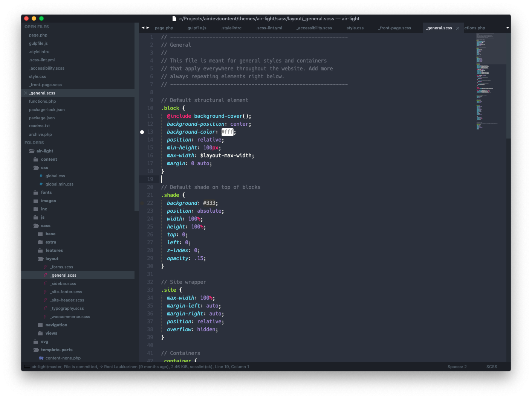Viewport: 532px width, 399px height.
Task: Expand the navigation folder
Action: click(x=40, y=325)
